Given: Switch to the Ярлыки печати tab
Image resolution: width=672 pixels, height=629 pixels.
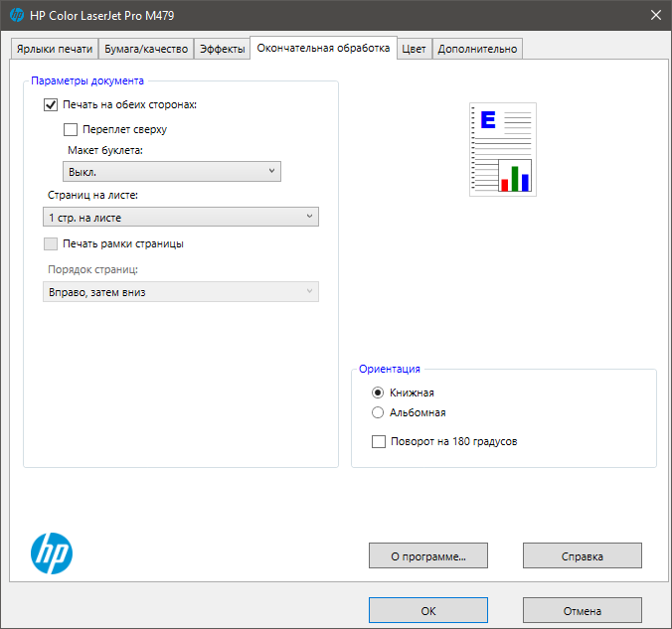Looking at the screenshot, I should point(55,49).
